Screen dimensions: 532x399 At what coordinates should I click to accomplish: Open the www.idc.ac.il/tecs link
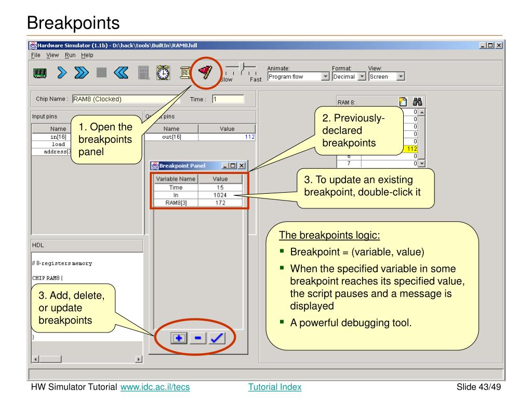click(x=155, y=387)
